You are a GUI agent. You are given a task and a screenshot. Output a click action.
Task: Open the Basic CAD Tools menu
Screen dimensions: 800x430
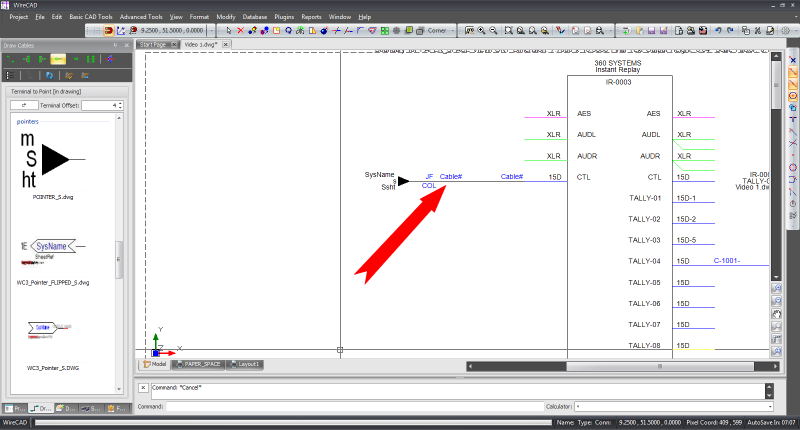[x=91, y=17]
